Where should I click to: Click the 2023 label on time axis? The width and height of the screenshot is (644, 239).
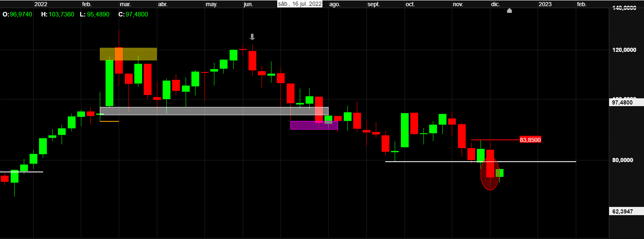(545, 4)
